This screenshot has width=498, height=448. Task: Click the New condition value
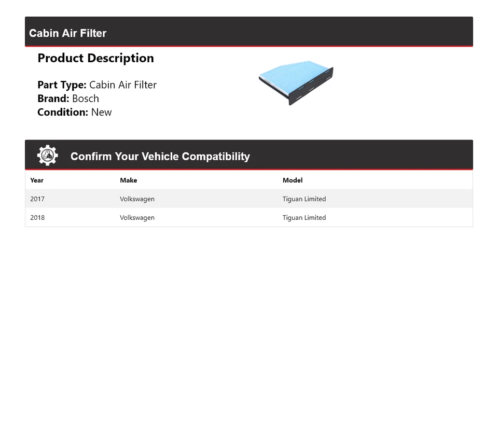click(102, 112)
